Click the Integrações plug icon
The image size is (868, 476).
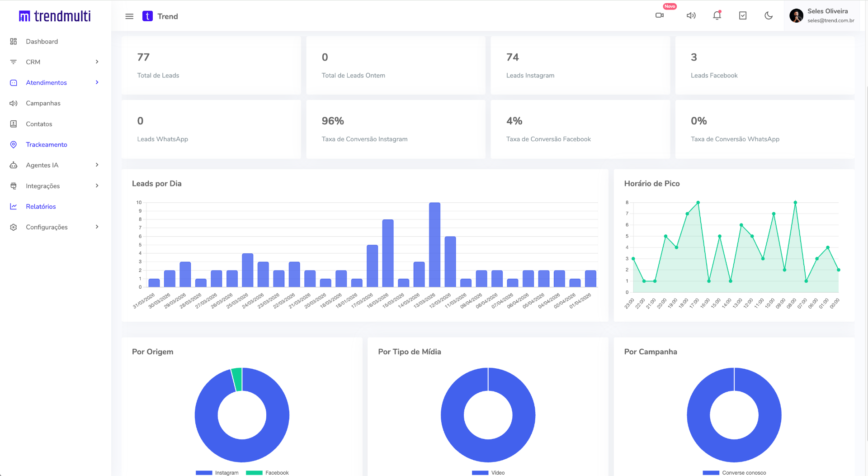click(14, 186)
